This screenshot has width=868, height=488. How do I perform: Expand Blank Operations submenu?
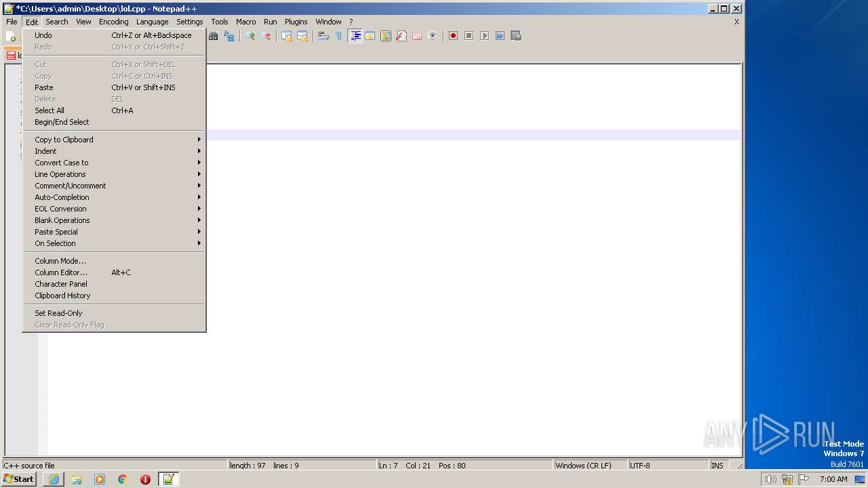tap(114, 220)
